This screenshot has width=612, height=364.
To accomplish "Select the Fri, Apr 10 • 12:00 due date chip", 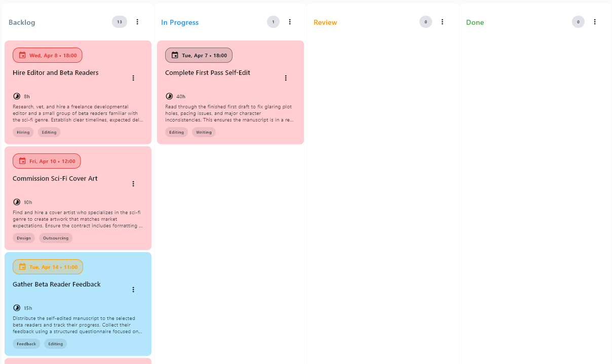I will (x=47, y=161).
